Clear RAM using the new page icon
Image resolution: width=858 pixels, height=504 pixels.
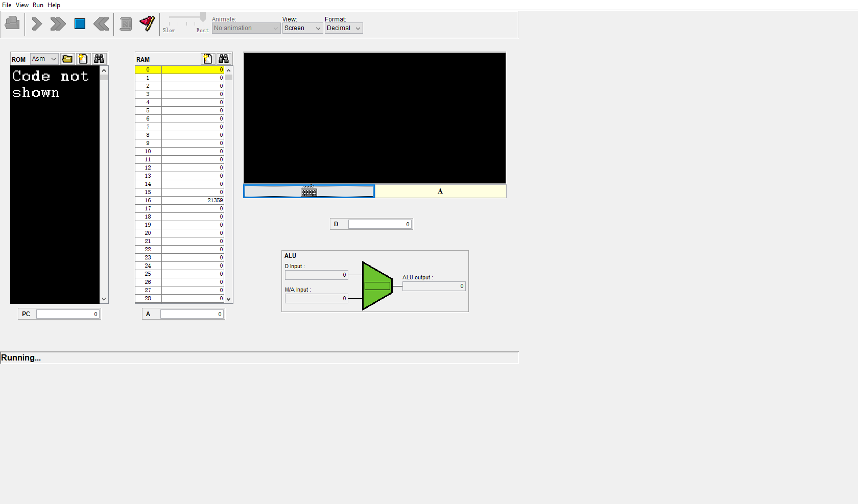point(207,59)
